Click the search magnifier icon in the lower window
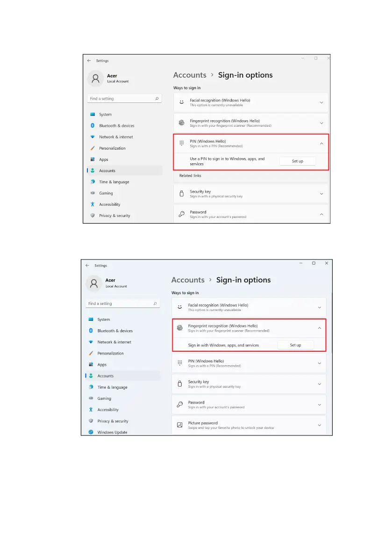The width and height of the screenshot is (392, 557). coord(155,304)
